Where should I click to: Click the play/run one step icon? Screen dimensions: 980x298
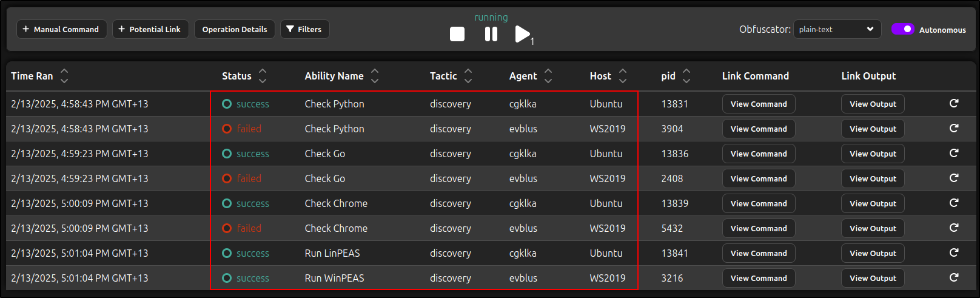coord(522,34)
